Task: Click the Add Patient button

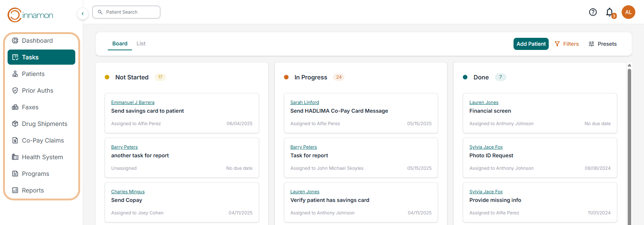Action: (531, 44)
